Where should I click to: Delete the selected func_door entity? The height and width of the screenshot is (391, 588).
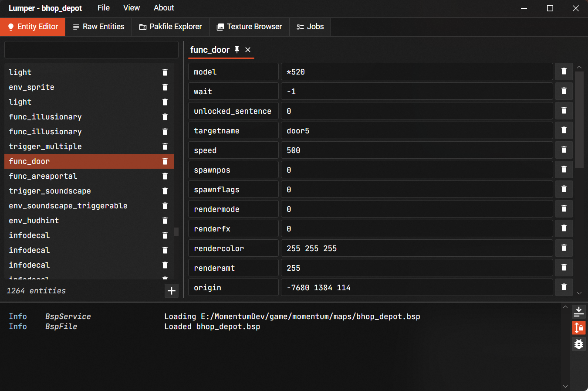[x=165, y=161]
